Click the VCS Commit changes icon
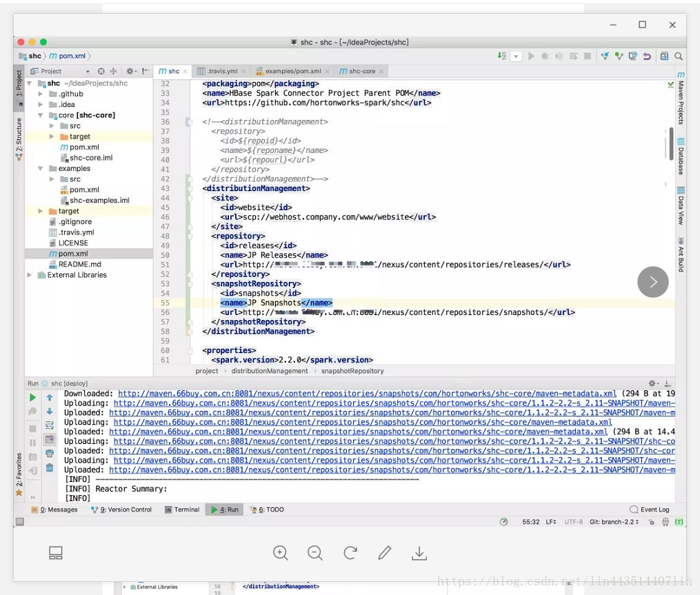The image size is (700, 595). click(x=619, y=56)
